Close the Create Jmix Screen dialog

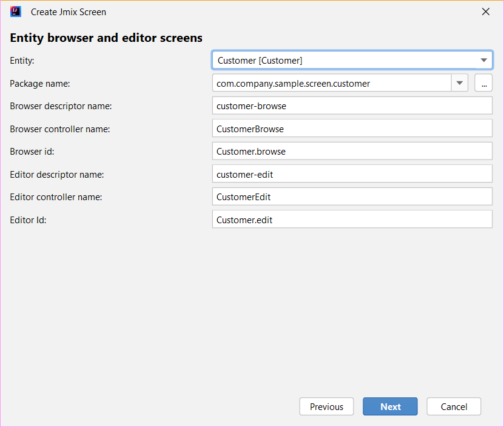click(x=485, y=12)
